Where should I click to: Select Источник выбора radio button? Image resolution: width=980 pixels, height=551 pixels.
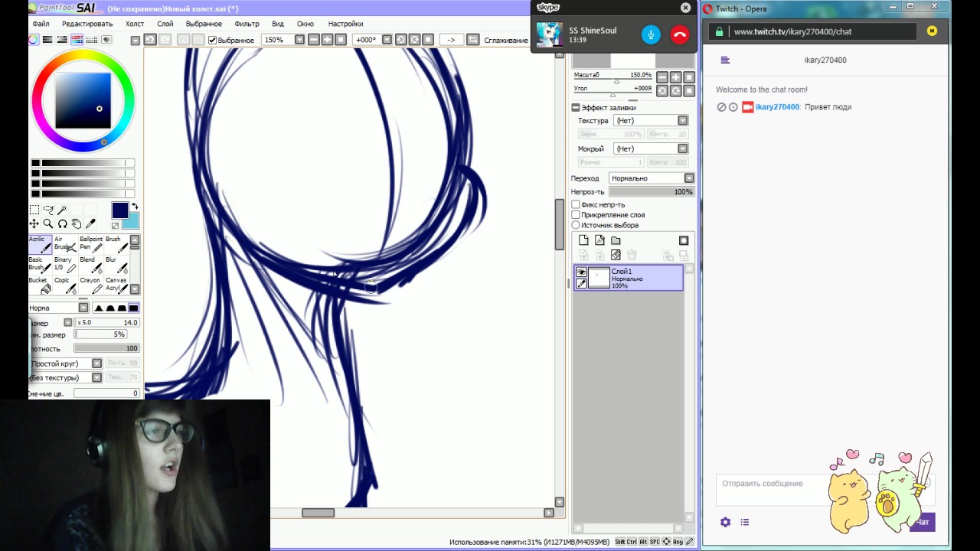[x=576, y=225]
